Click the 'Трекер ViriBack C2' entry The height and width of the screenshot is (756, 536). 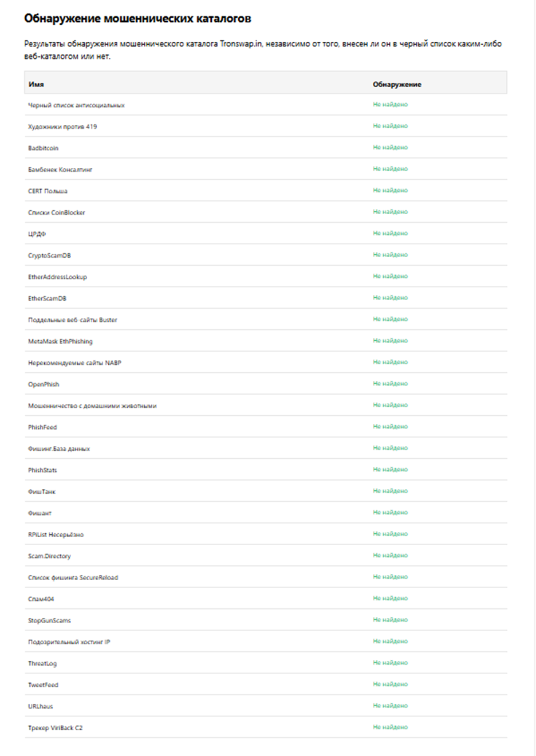pyautogui.click(x=55, y=728)
